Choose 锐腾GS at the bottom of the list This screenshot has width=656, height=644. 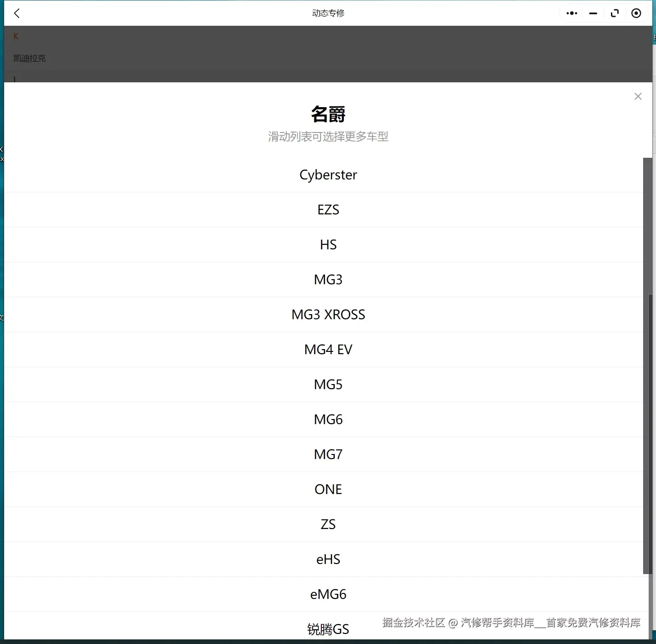pos(328,629)
